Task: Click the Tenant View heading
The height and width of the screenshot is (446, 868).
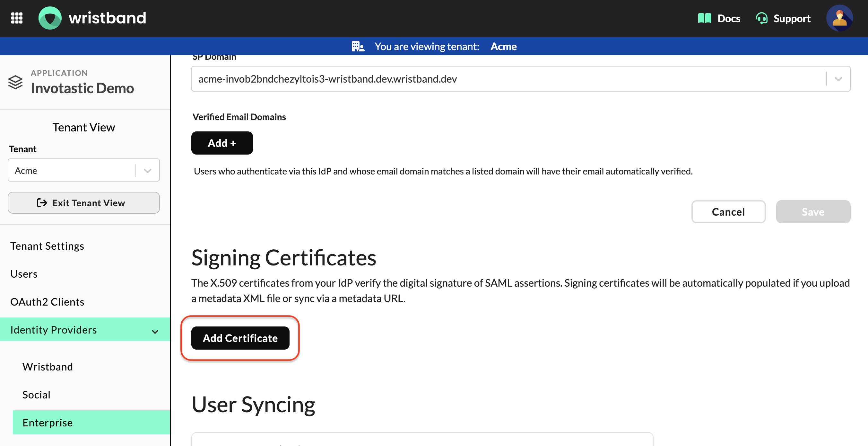Action: tap(83, 127)
